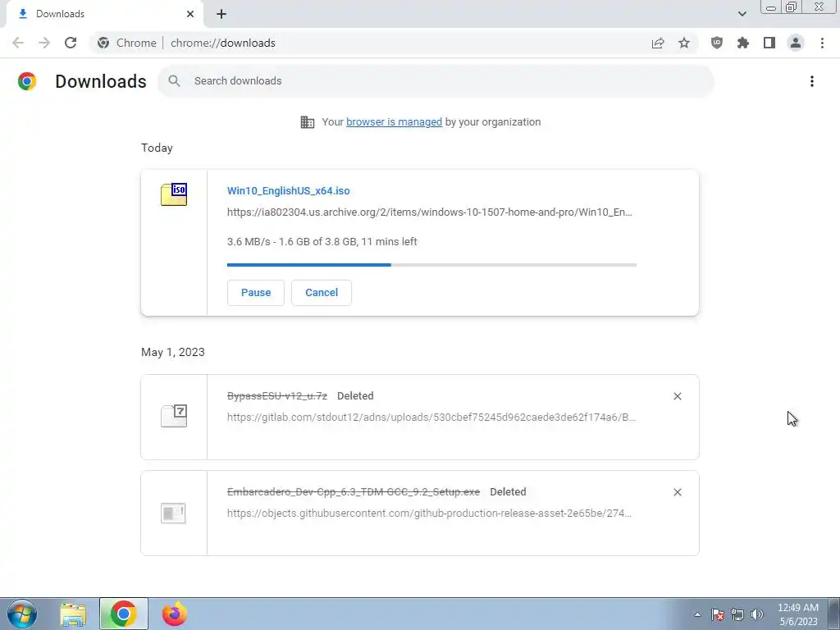Remove Embarcadero_Dev-Cpp setup from the list
Viewport: 840px width, 630px height.
pos(677,492)
